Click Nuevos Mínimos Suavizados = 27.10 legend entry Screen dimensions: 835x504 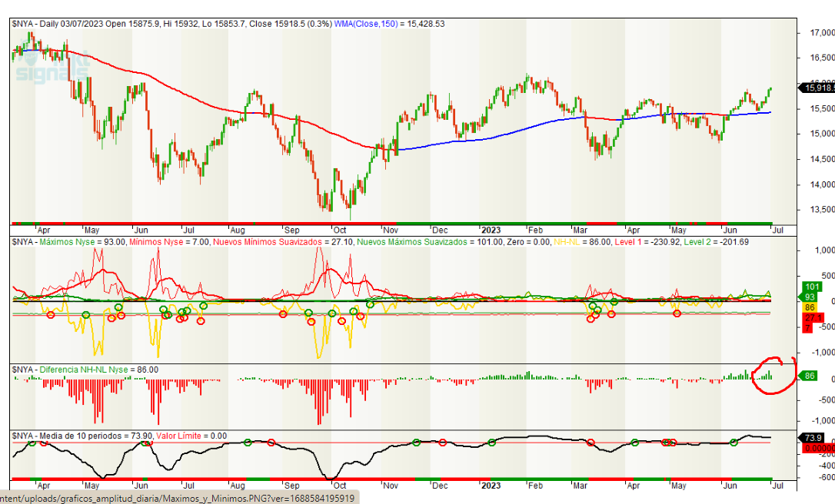[283, 242]
